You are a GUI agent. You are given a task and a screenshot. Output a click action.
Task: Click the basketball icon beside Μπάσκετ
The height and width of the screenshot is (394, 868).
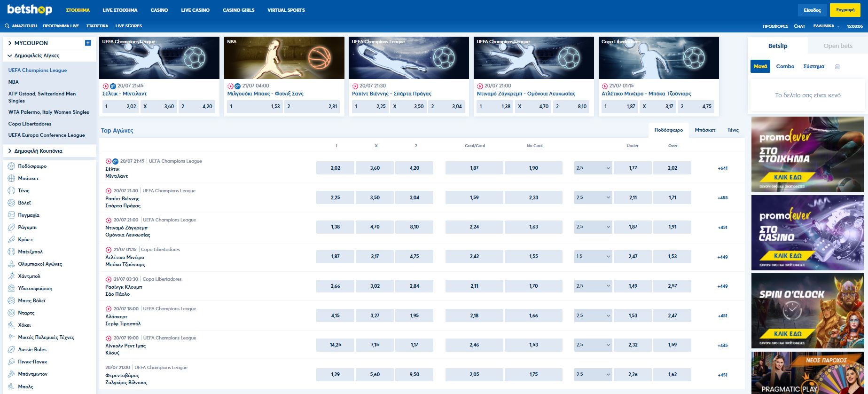tap(12, 178)
